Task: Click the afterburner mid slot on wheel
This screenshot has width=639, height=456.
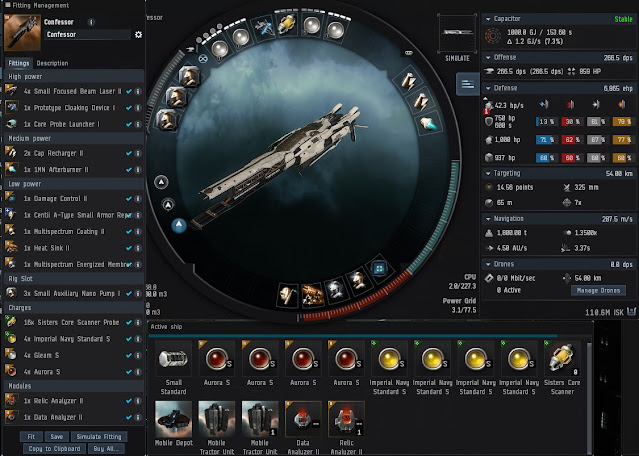Action: point(428,123)
